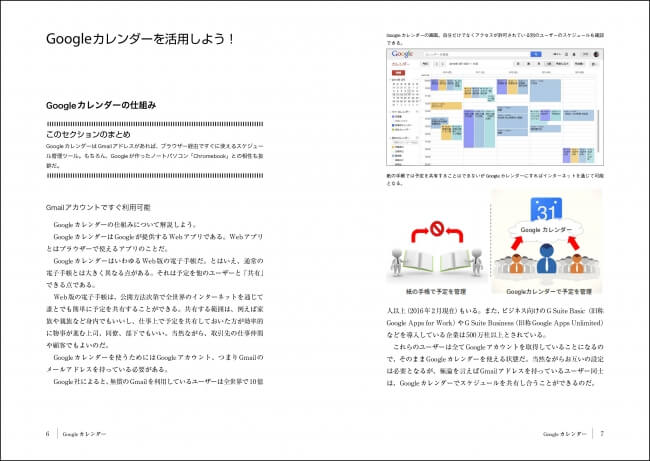Open the Google Calendar screenshot thumbnail
This screenshot has height=461, width=650.
pos(495,107)
